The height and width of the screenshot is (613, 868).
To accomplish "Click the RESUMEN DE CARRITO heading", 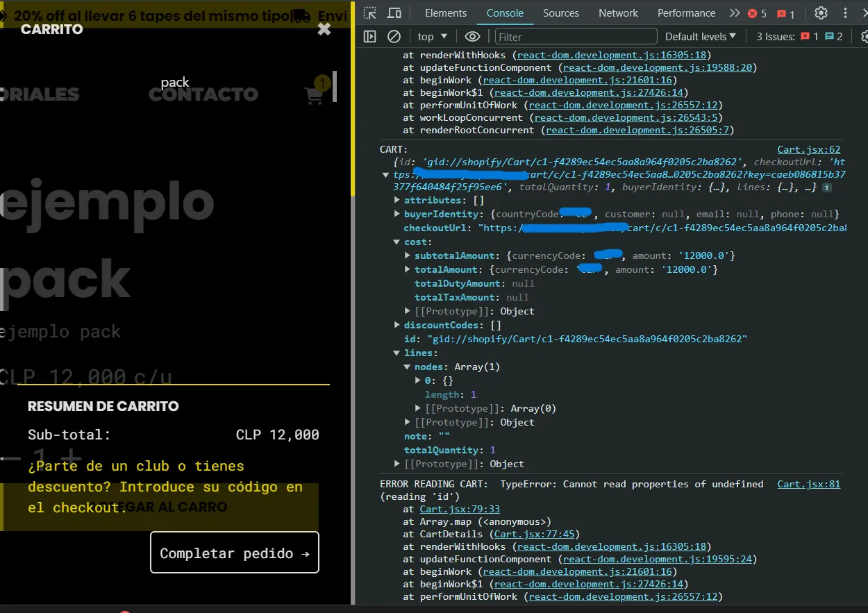I will pyautogui.click(x=103, y=407).
